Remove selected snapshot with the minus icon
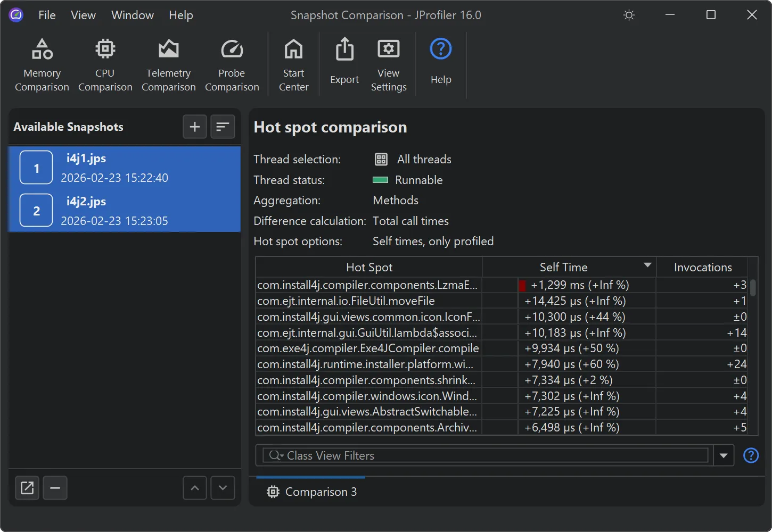772x532 pixels. (x=55, y=488)
